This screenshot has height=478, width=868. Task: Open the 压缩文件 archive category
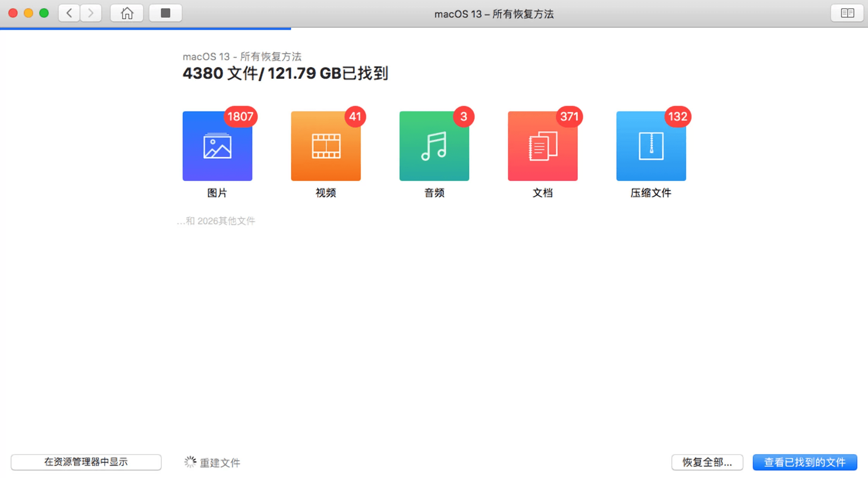pos(651,146)
